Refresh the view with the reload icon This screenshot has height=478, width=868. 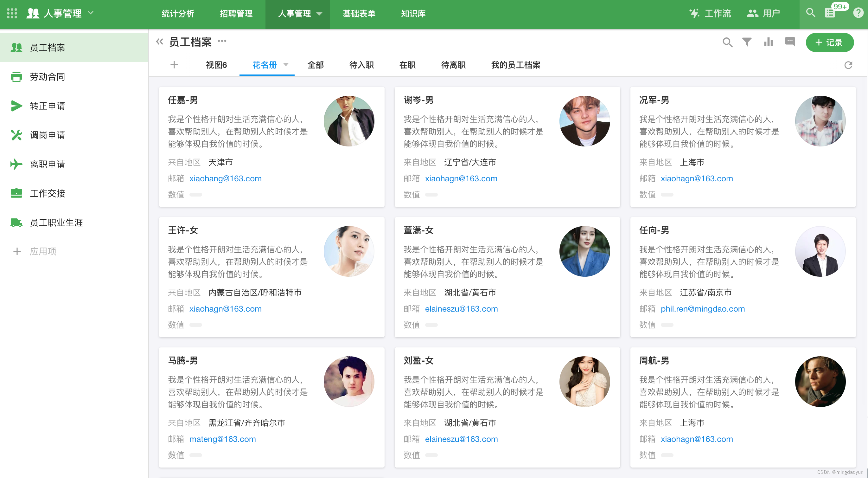[x=848, y=65]
